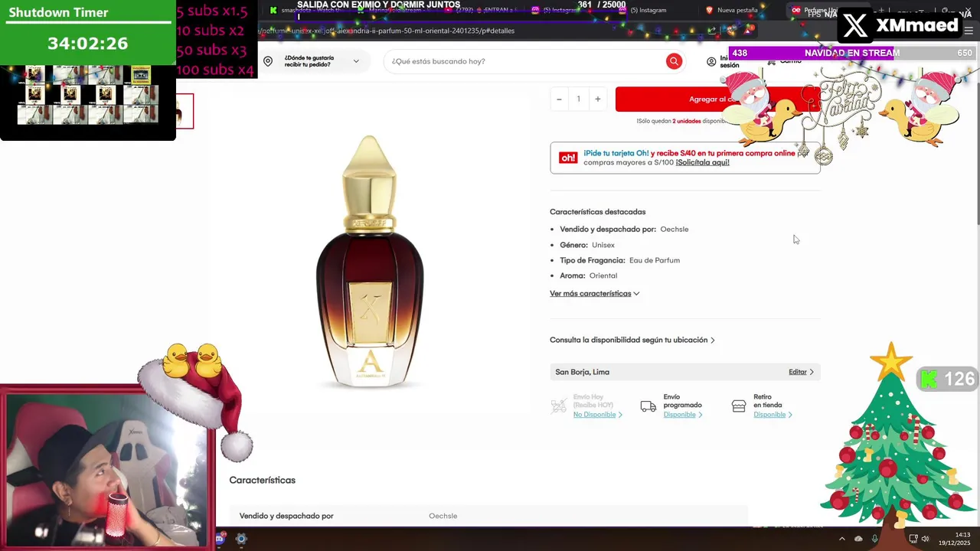This screenshot has width=980, height=551.
Task: Click the cloud icon in system tray
Action: (858, 539)
